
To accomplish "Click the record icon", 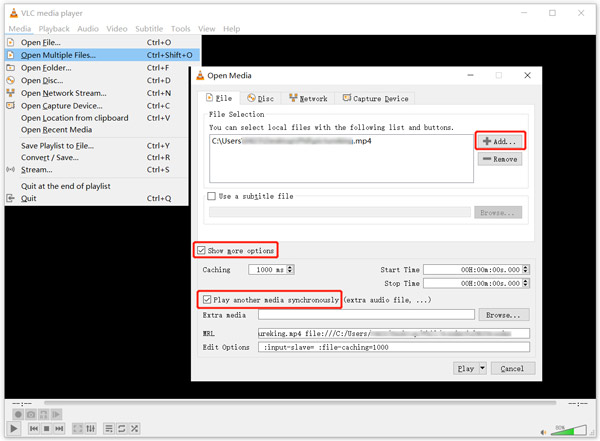I will (18, 414).
